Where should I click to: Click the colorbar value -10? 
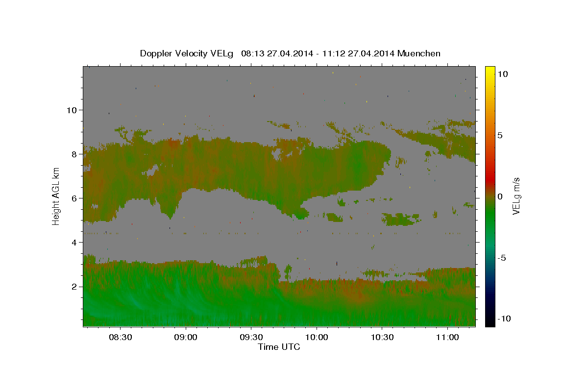(x=505, y=319)
